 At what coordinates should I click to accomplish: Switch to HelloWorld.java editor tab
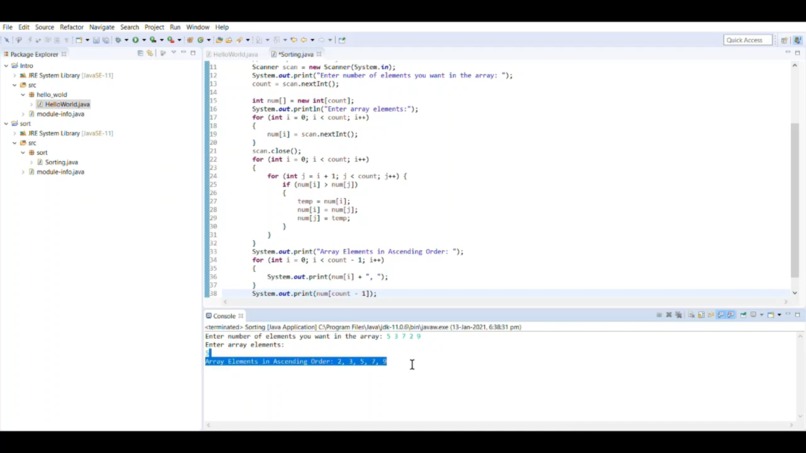pyautogui.click(x=232, y=54)
